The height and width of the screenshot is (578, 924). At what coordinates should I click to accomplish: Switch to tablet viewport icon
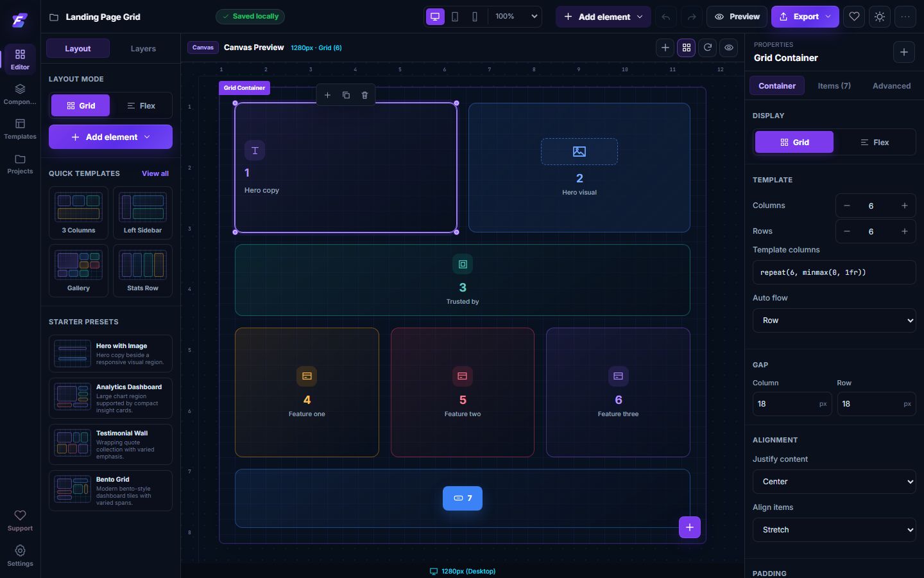[455, 17]
